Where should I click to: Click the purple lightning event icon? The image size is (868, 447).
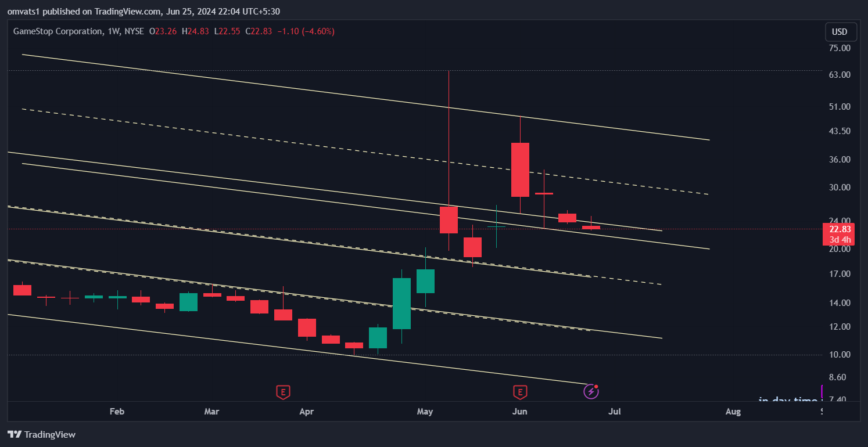point(591,392)
